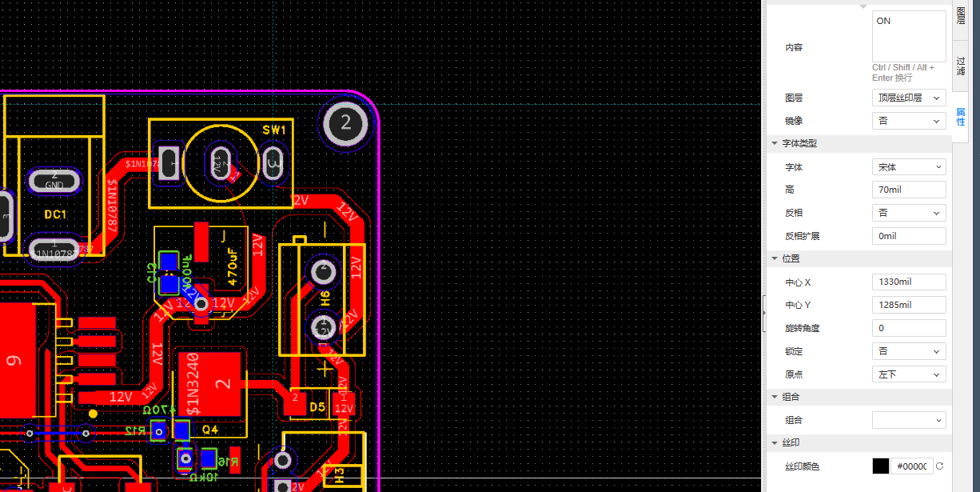
Task: Open the 镜像 (mirror) dropdown
Action: [909, 121]
